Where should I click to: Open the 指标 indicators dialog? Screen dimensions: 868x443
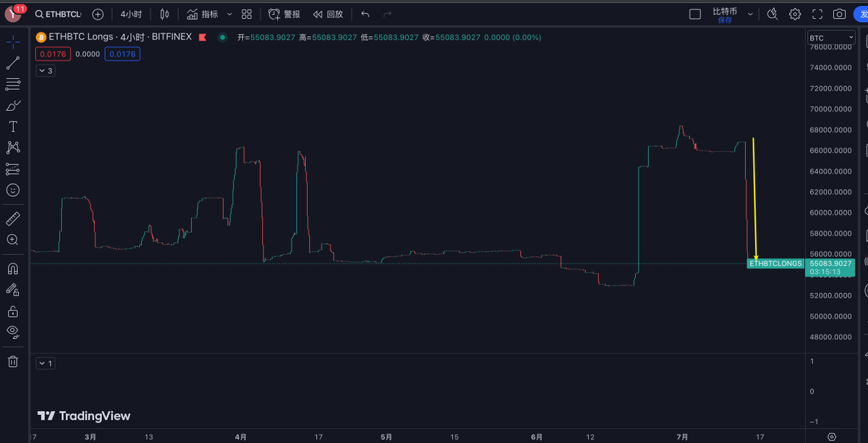[x=202, y=14]
